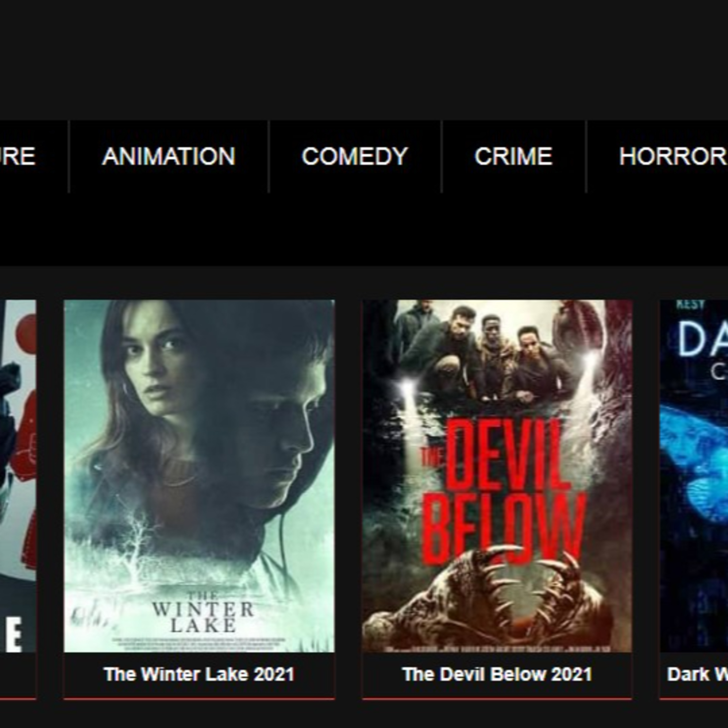728x728 pixels.
Task: Click The Devil Below 2021 title link
Action: tap(497, 675)
